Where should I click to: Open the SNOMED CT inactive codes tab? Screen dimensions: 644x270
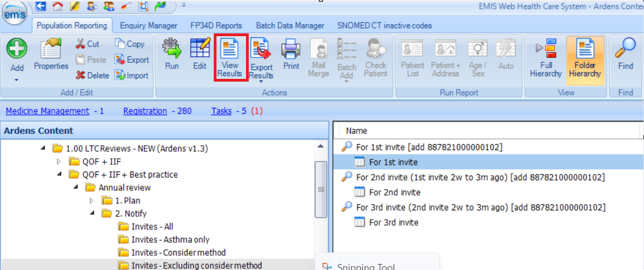click(x=385, y=26)
